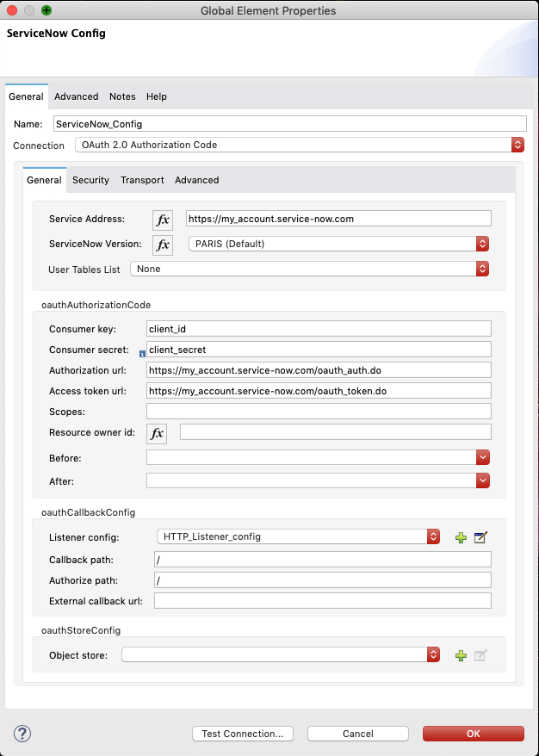
Task: Add a new Listener config with the plus icon
Action: point(461,536)
